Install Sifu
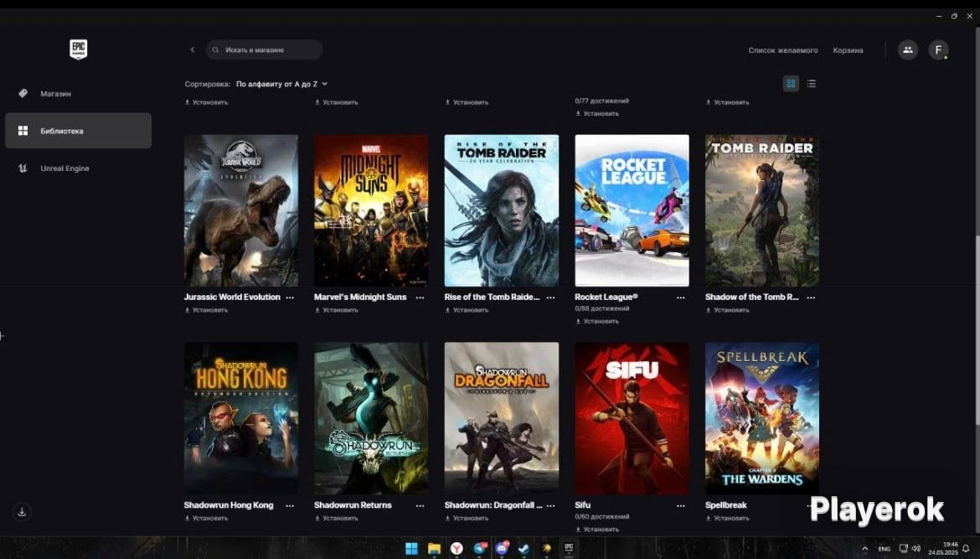Image resolution: width=980 pixels, height=559 pixels. (x=597, y=530)
